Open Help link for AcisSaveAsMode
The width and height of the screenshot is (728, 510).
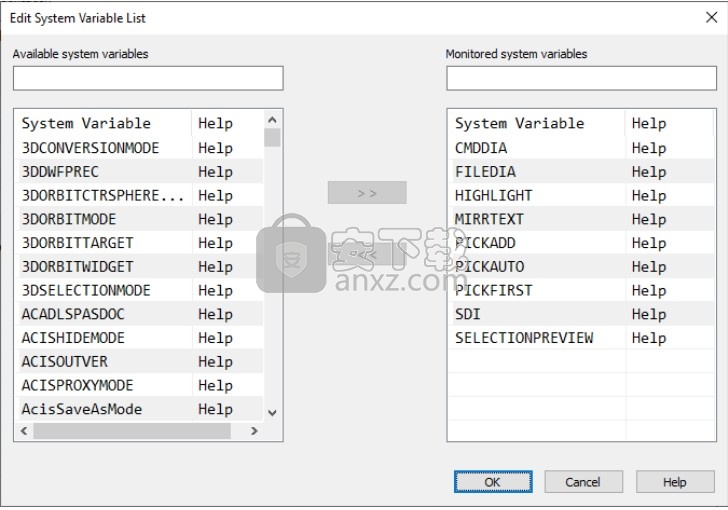coord(215,408)
